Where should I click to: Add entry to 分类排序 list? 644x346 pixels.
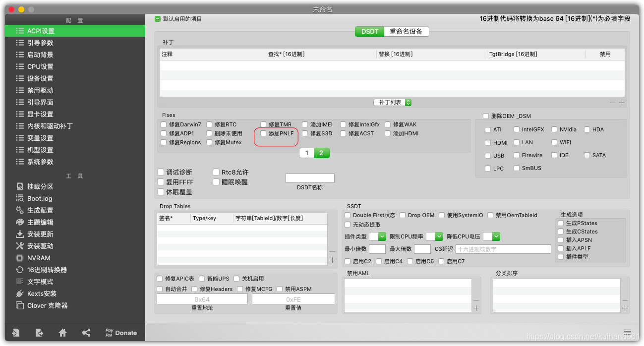625,308
